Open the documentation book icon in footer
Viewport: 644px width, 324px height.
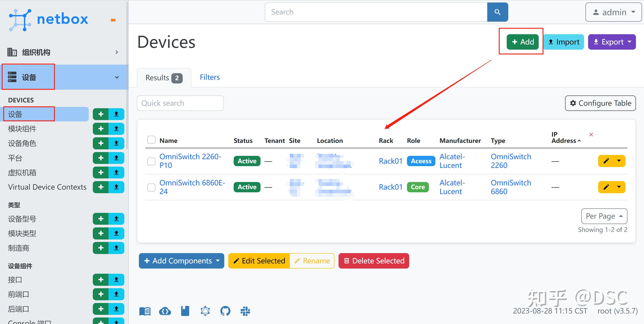click(x=145, y=311)
